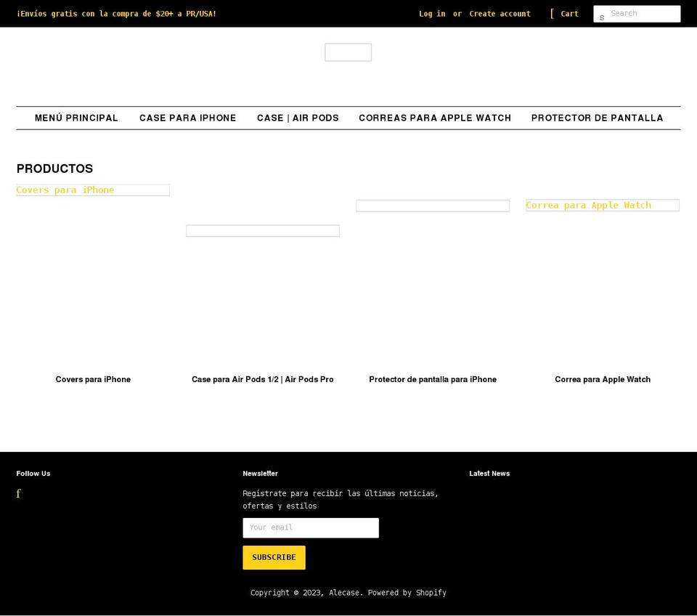The width and height of the screenshot is (697, 616).
Task: Click the "Create account" link
Action: [500, 13]
